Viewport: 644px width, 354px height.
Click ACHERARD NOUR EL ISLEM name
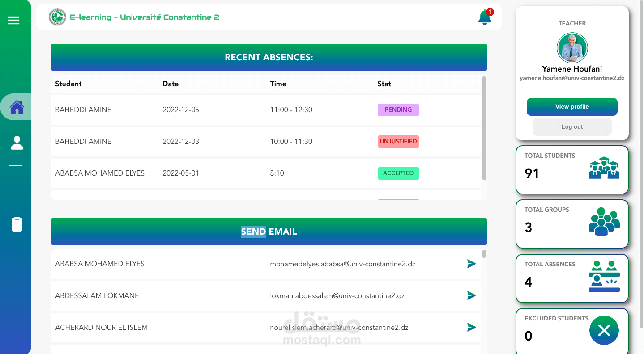point(101,327)
